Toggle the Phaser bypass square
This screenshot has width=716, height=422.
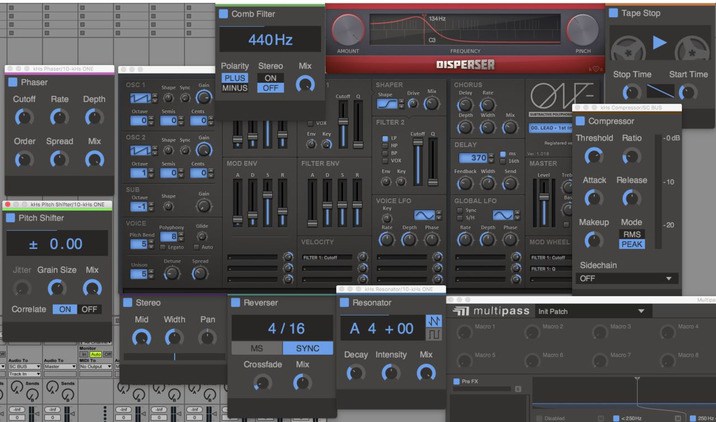click(12, 82)
